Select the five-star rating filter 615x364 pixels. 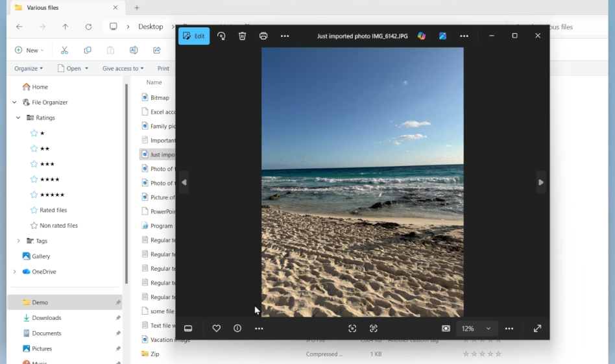coord(47,195)
